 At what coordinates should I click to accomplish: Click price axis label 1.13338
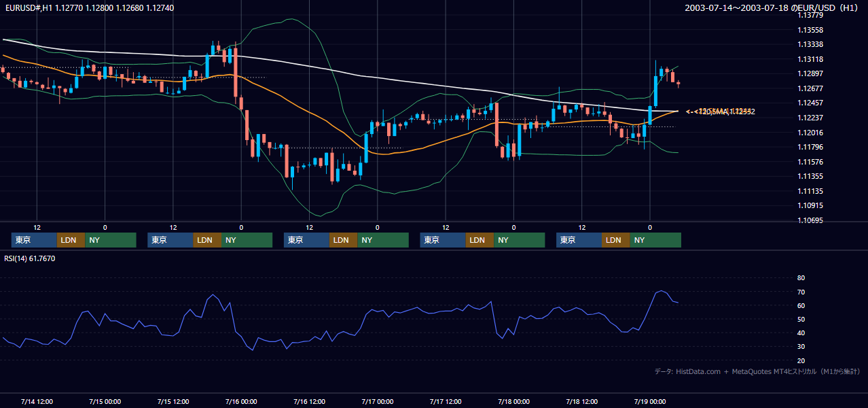pos(810,44)
